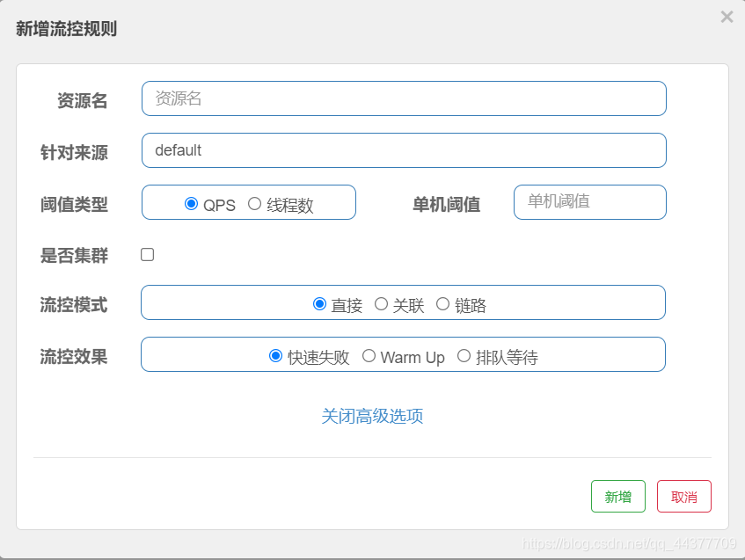Click the red 取消 button

point(684,497)
